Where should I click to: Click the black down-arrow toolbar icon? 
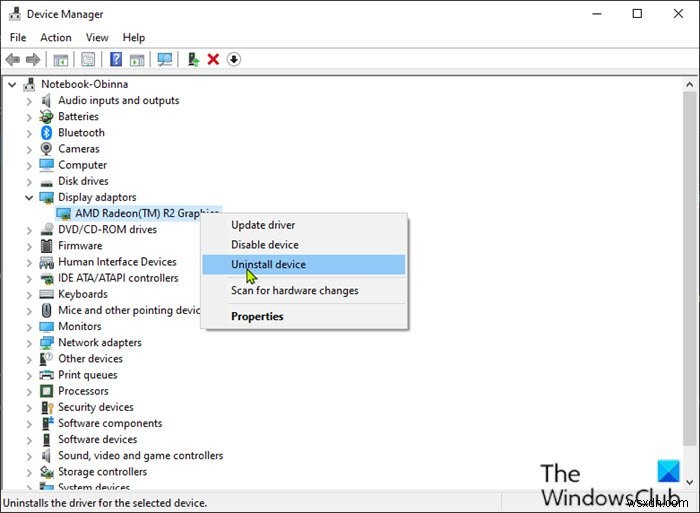[233, 59]
